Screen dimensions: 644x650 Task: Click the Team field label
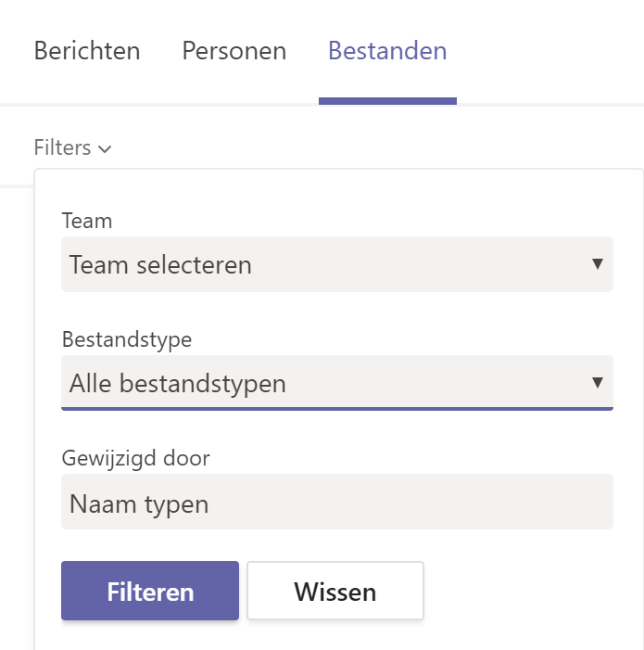point(87,221)
